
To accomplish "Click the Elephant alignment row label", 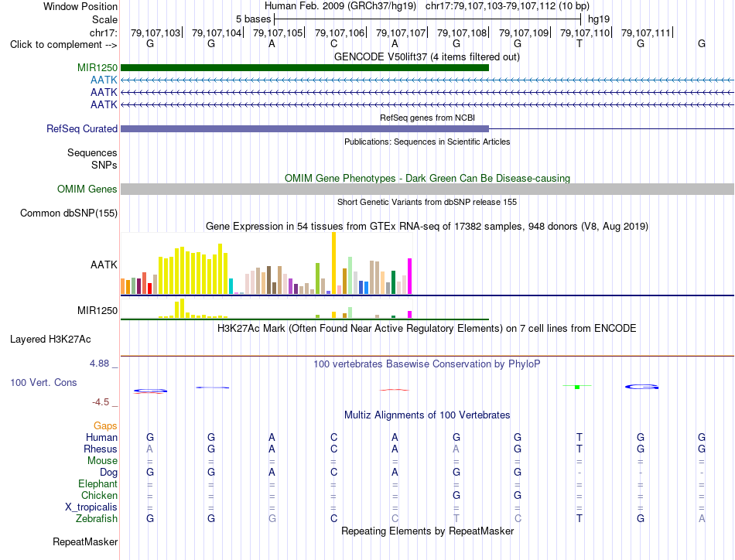I will (98, 483).
